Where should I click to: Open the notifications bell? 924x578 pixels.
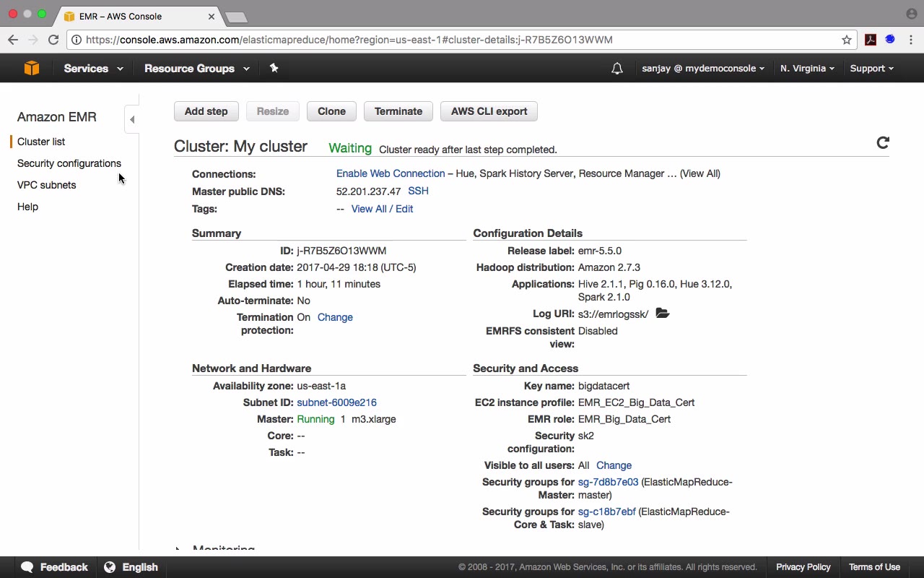[x=617, y=69]
